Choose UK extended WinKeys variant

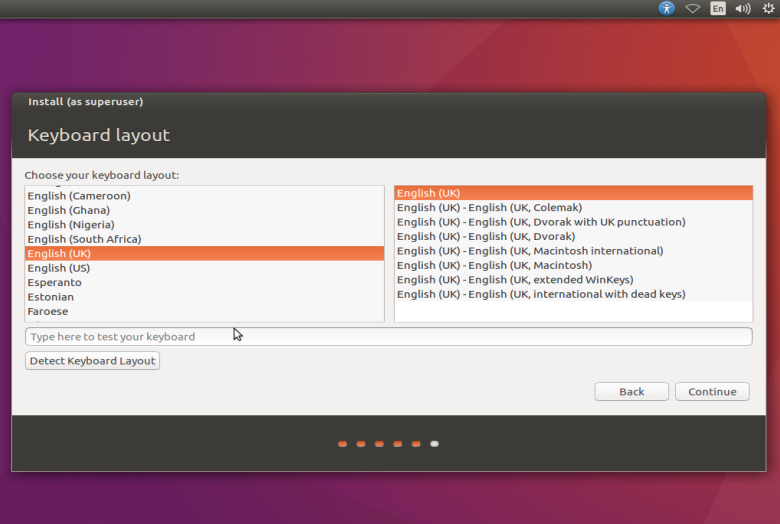574,280
